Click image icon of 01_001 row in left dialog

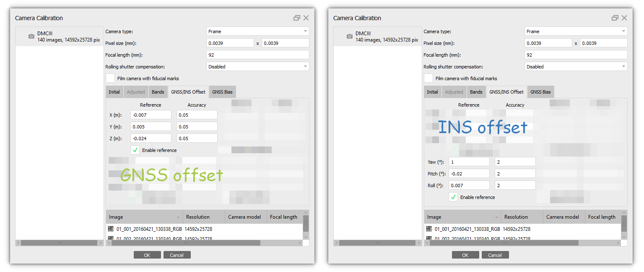click(x=111, y=229)
